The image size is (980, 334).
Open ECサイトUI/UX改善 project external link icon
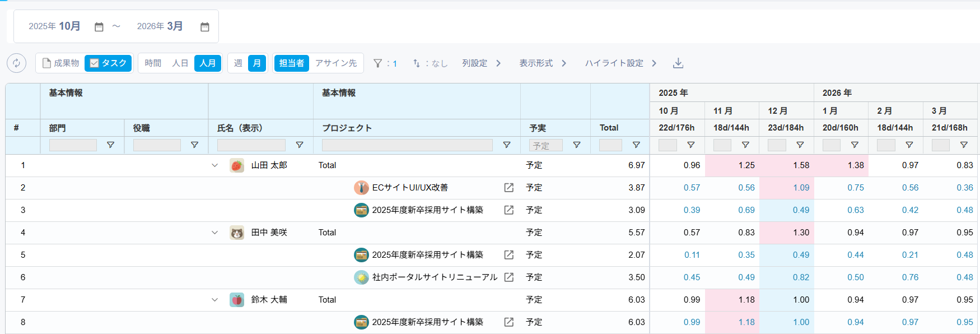508,188
